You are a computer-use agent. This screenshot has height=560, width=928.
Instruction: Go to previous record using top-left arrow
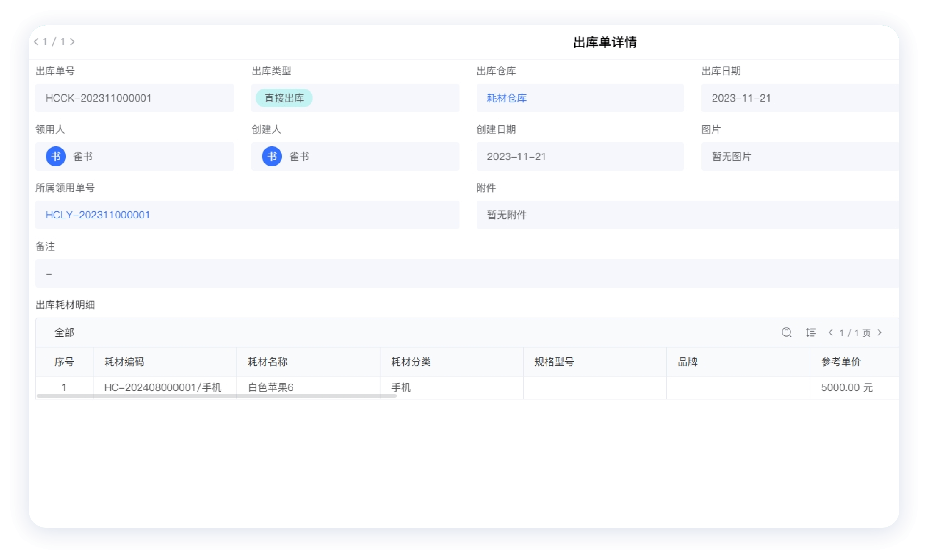36,42
